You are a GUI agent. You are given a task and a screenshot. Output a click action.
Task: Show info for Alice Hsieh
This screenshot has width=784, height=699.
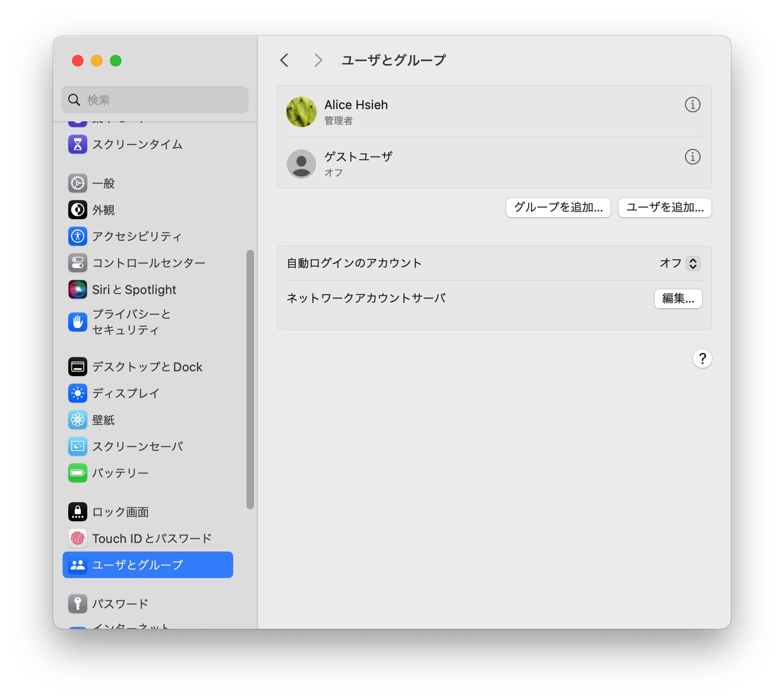[x=693, y=104]
